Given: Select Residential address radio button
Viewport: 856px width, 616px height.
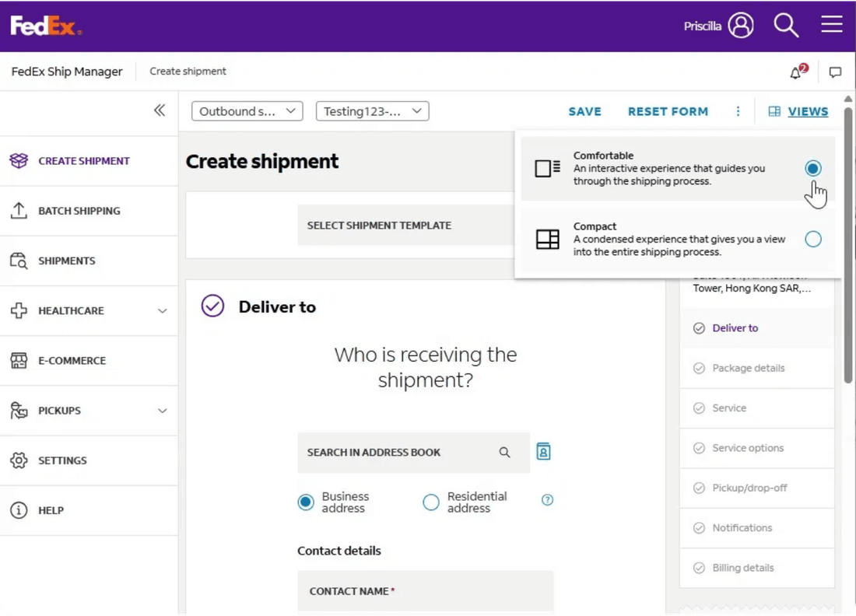Looking at the screenshot, I should [431, 502].
